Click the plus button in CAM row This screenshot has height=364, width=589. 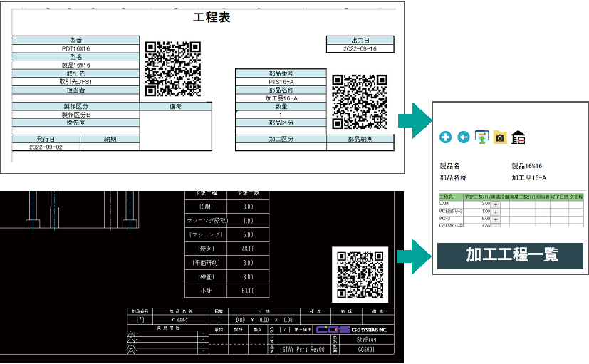pyautogui.click(x=496, y=204)
